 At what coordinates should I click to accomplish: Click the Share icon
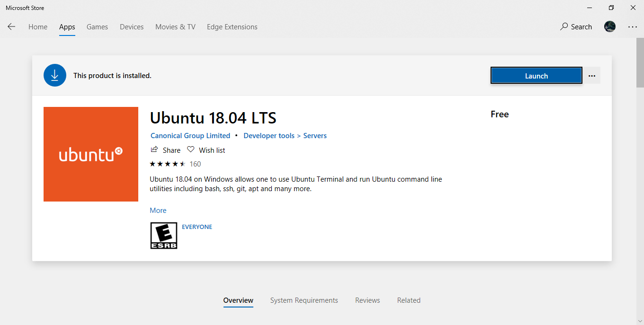coord(154,149)
